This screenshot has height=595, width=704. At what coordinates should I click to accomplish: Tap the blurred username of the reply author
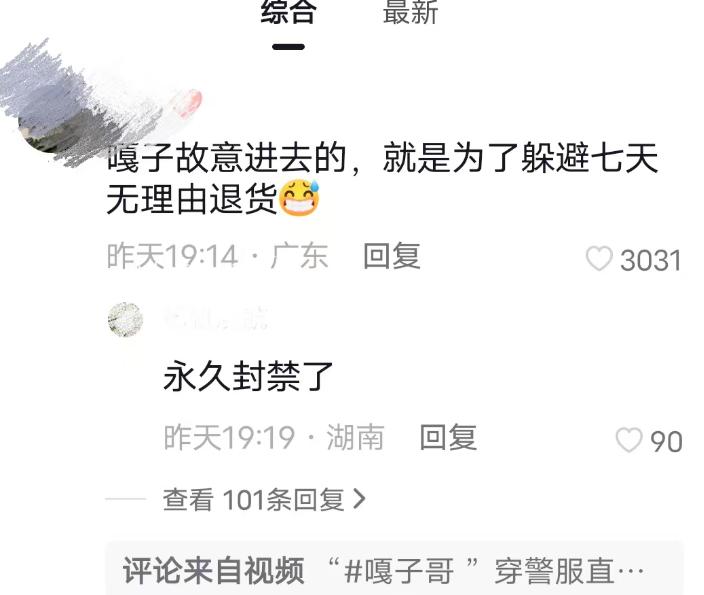(216, 318)
